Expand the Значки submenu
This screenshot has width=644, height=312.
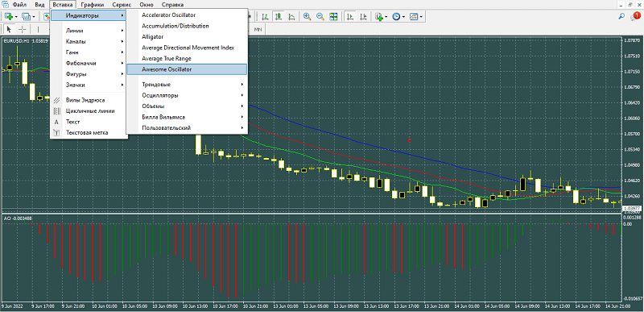pyautogui.click(x=89, y=85)
